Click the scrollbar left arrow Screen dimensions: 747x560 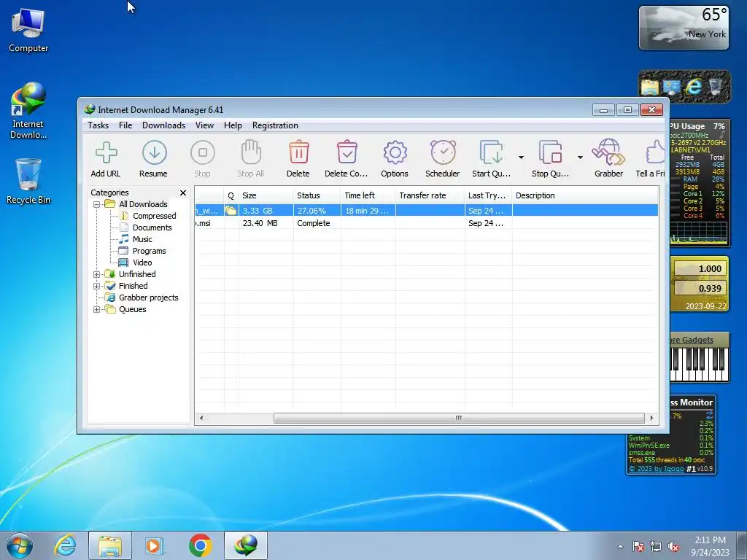pyautogui.click(x=201, y=418)
